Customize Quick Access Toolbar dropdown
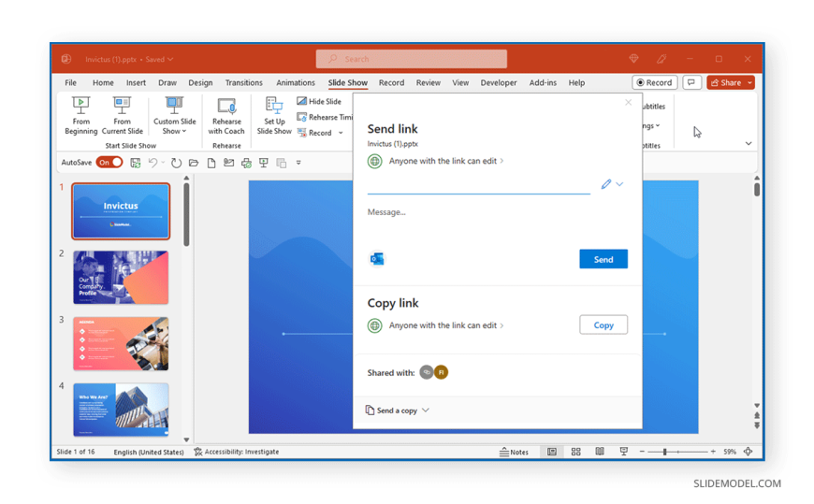Screen dimensions: 814x504 point(298,163)
